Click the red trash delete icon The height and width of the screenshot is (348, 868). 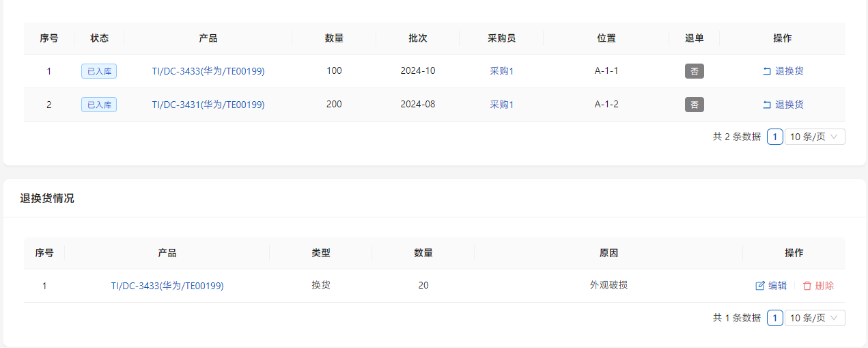pos(807,286)
